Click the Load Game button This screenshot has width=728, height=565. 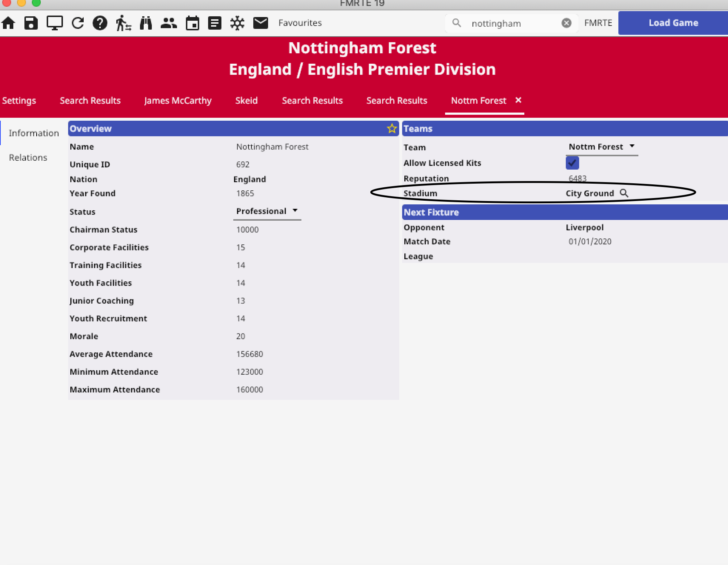tap(673, 23)
